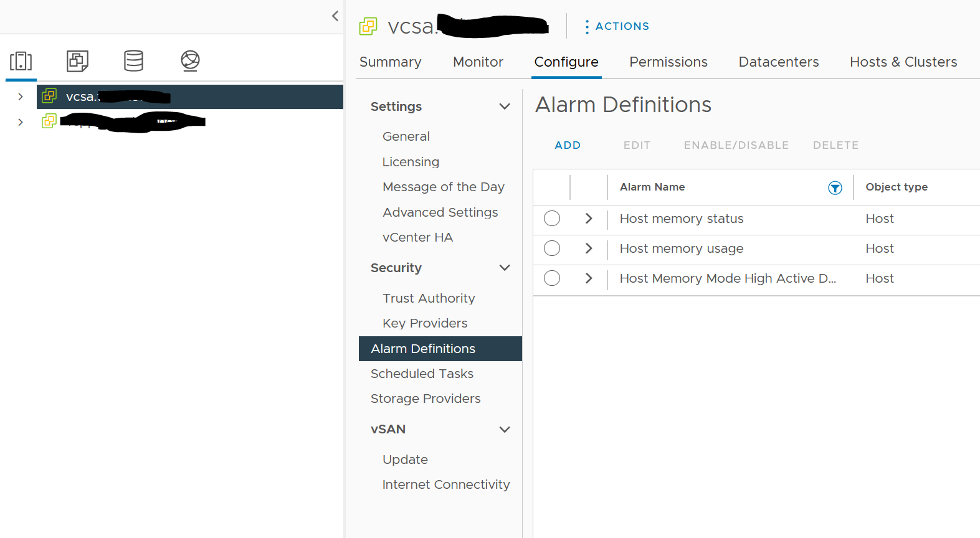Viewport: 980px width, 538px height.
Task: Select the Host memory usage radio button
Action: pos(552,248)
